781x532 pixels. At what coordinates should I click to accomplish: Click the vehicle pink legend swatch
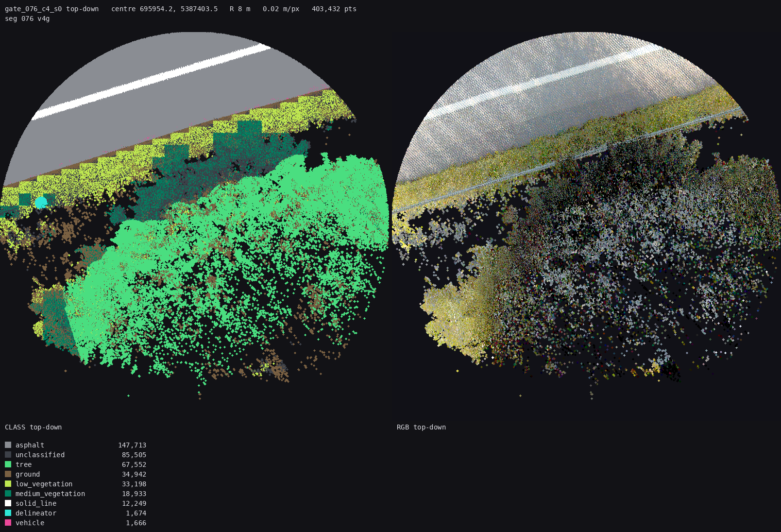[8, 523]
